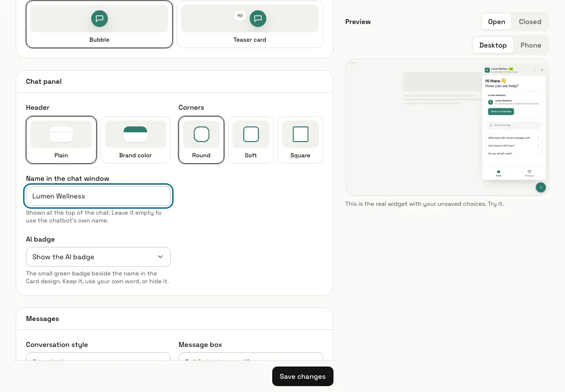The width and height of the screenshot is (565, 392).
Task: Choose the Plain header option
Action: [x=61, y=140]
